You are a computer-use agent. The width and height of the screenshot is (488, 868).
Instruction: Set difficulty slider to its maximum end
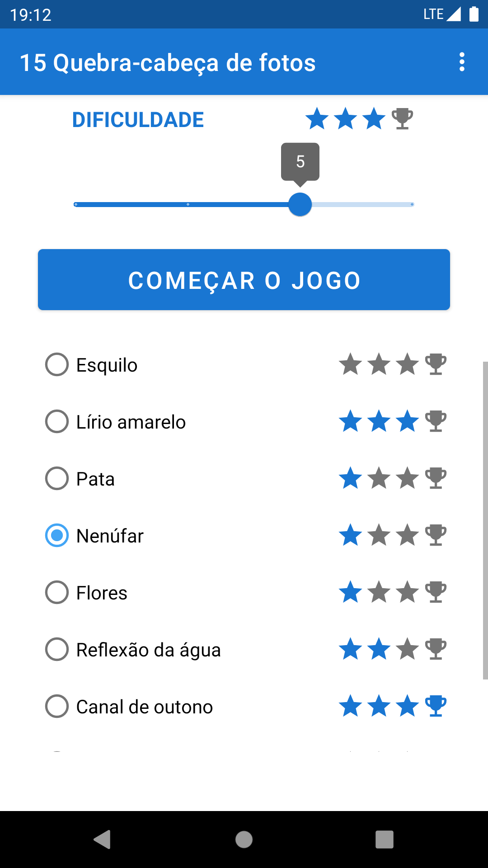[412, 204]
